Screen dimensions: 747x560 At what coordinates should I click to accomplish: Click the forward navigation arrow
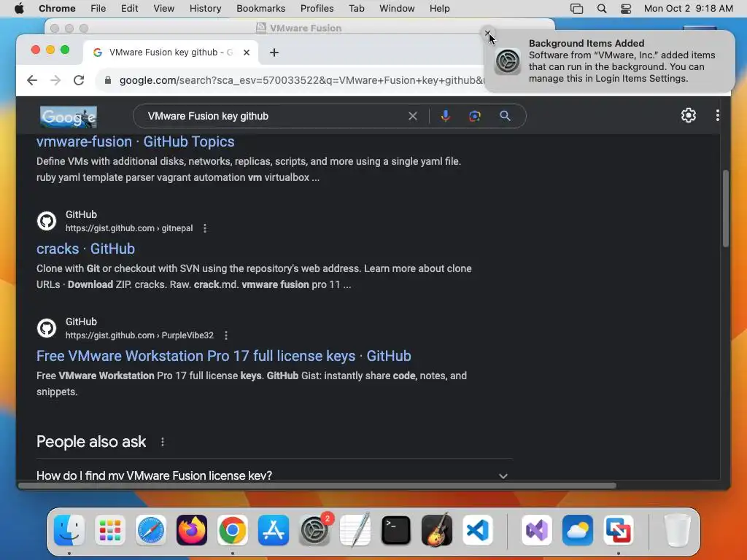point(55,80)
